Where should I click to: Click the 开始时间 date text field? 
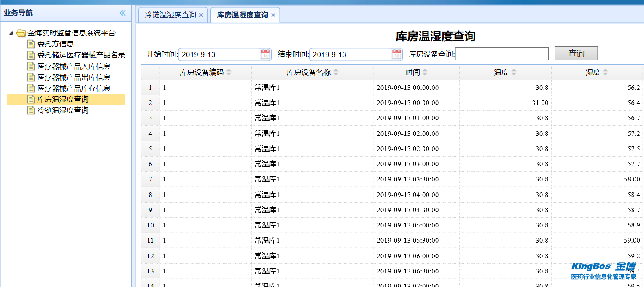219,54
